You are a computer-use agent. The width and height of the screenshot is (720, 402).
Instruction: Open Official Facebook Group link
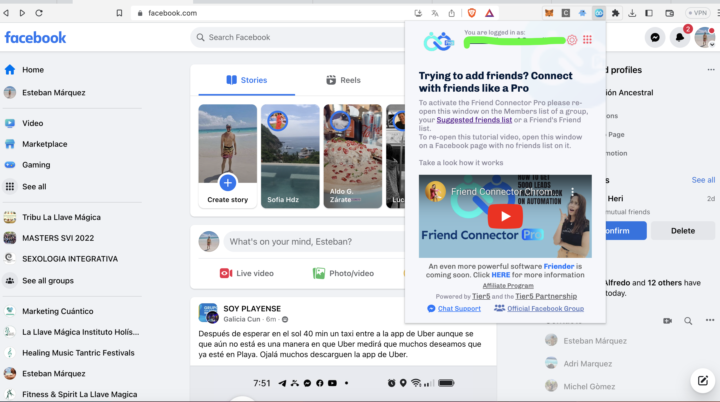coord(545,309)
